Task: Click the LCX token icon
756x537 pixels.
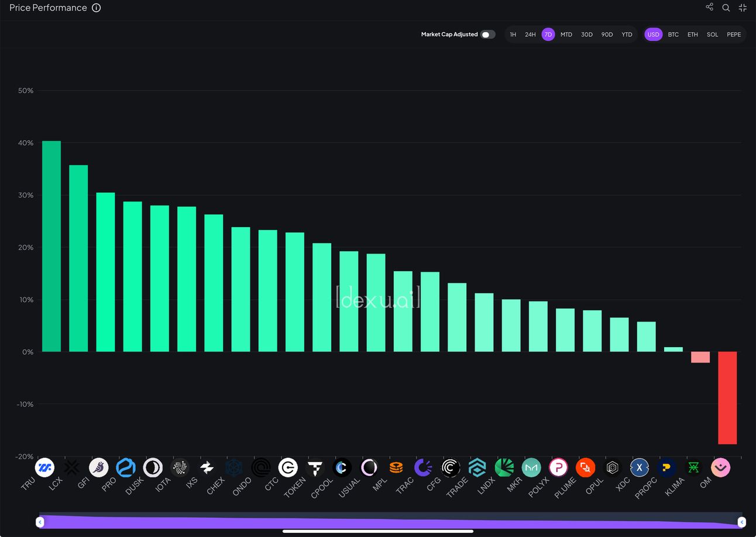Action: pos(71,467)
